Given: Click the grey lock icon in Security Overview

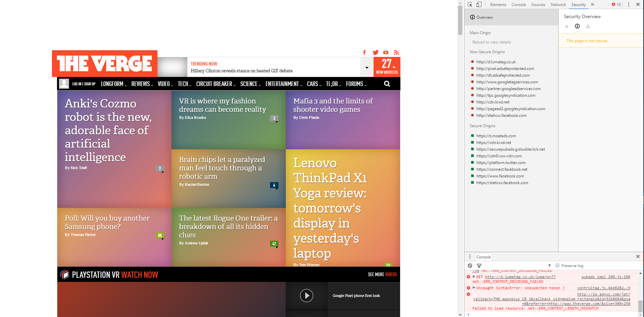Looking at the screenshot, I should point(567,26).
